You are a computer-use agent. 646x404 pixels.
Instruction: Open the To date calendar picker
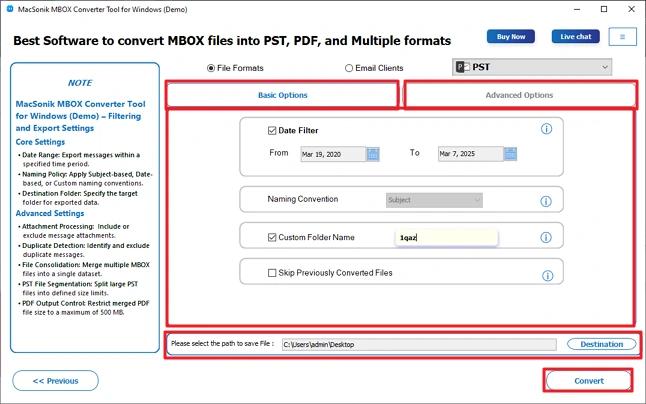tap(510, 154)
